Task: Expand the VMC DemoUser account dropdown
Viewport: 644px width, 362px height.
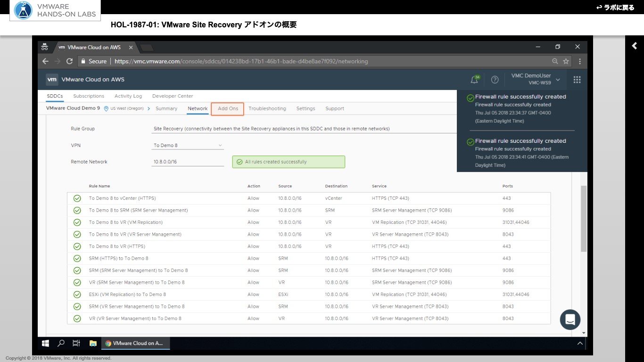Action: click(536, 79)
